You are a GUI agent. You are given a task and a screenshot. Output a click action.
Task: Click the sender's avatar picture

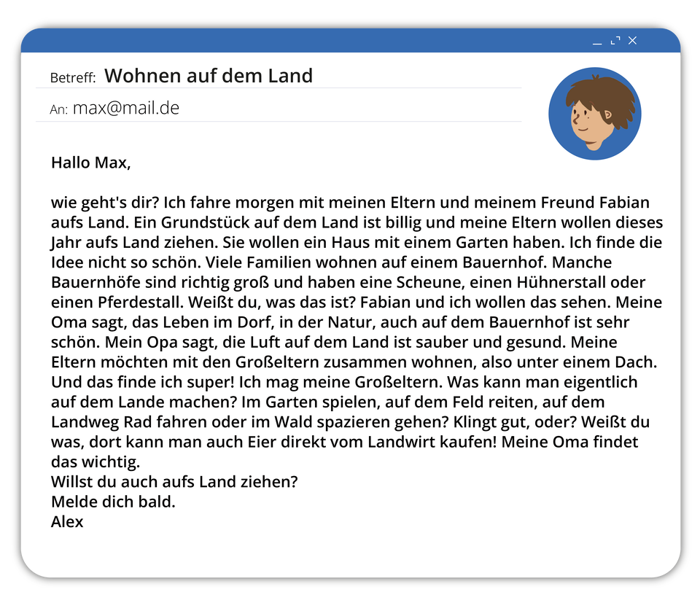tap(595, 114)
